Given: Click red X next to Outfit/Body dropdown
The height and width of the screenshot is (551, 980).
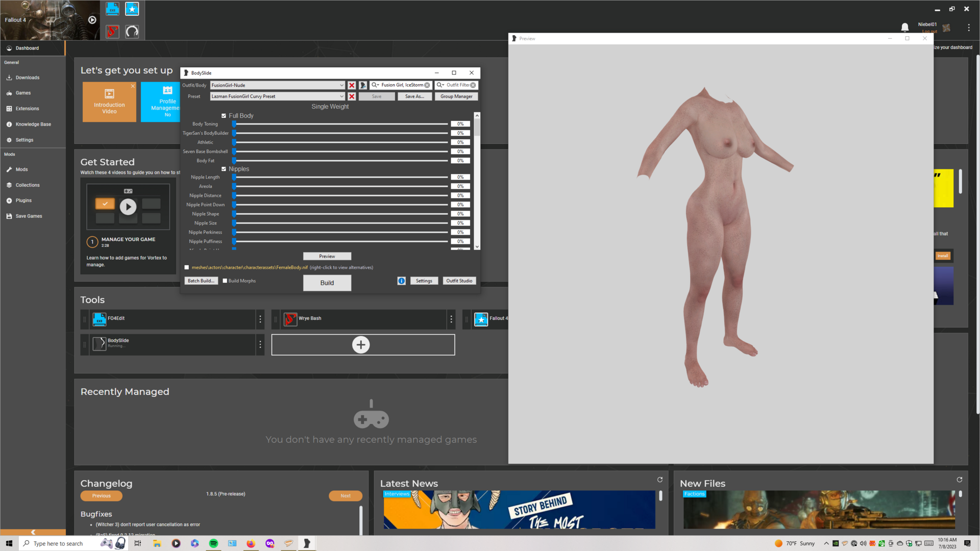Looking at the screenshot, I should [352, 85].
